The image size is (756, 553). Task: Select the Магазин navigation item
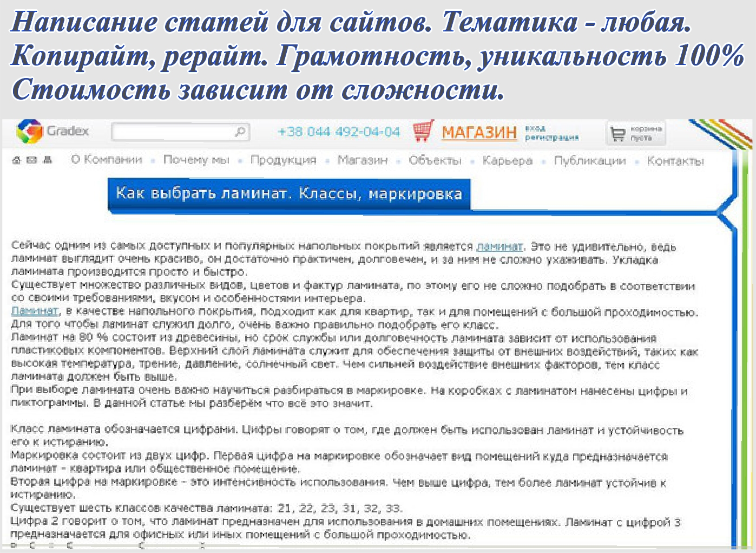point(363,160)
